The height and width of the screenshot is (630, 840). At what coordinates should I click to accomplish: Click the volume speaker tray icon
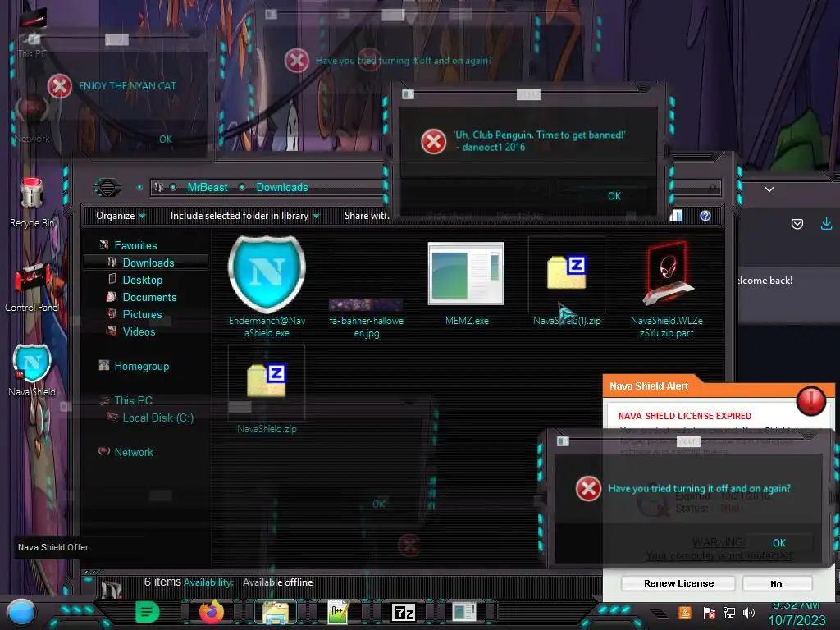pyautogui.click(x=749, y=612)
